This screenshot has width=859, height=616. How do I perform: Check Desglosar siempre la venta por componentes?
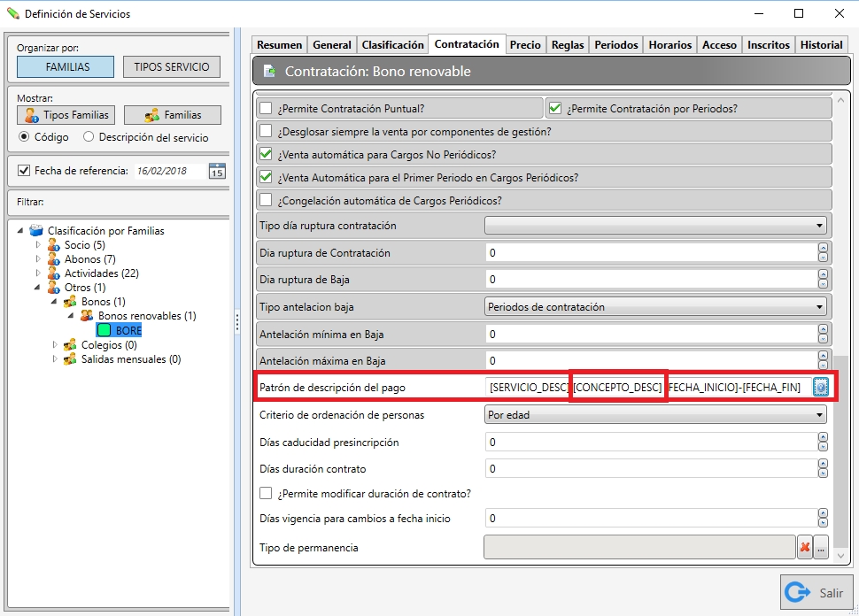point(266,131)
